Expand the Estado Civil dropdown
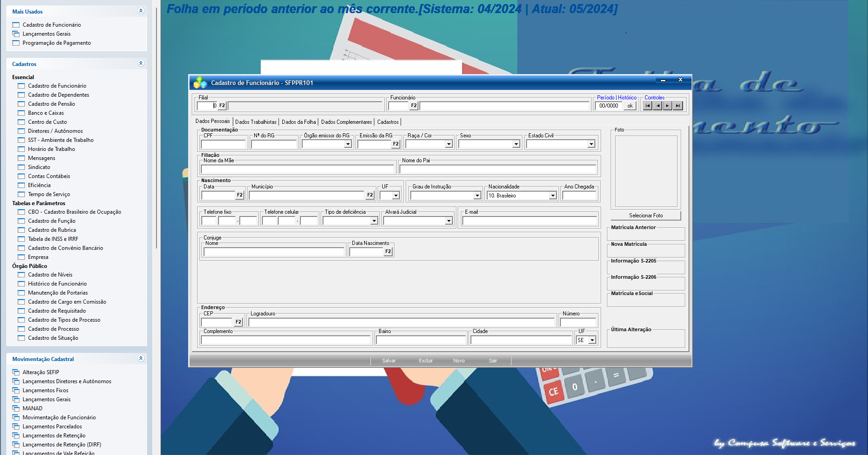Viewport: 868px width, 455px height. pyautogui.click(x=591, y=144)
